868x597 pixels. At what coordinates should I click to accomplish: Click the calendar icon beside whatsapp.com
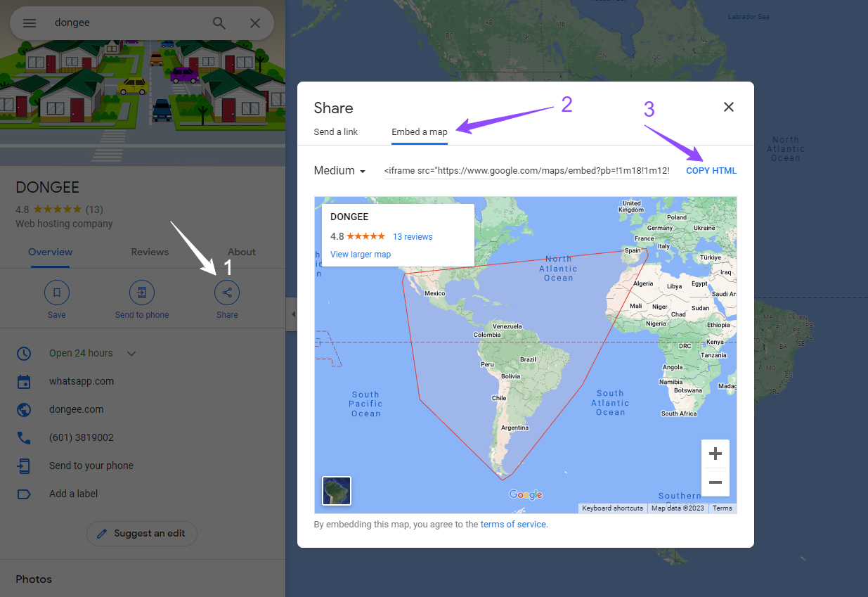click(x=24, y=381)
